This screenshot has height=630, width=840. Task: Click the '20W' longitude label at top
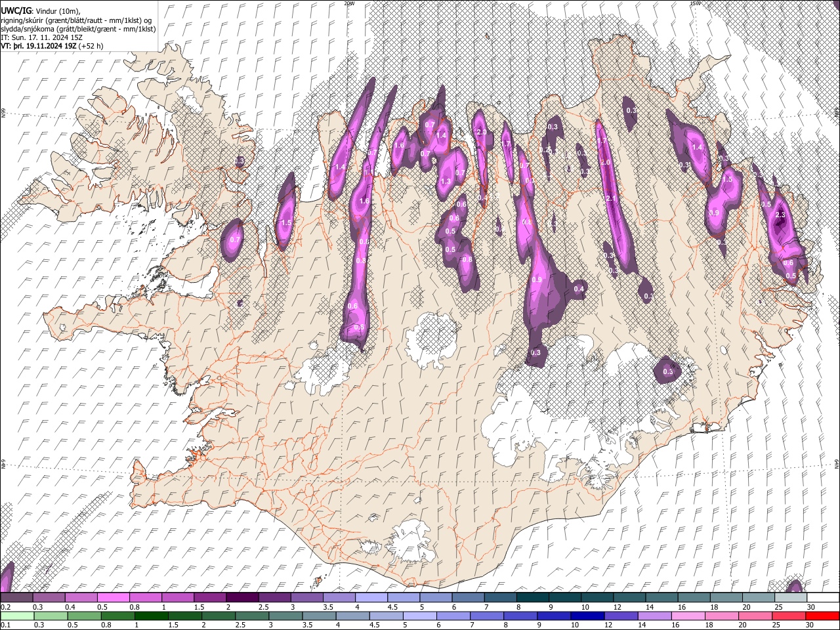[x=349, y=3]
